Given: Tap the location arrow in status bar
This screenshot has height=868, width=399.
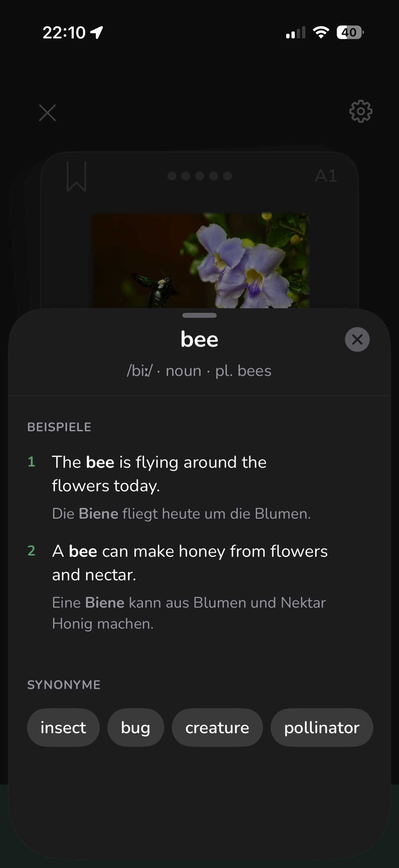Looking at the screenshot, I should (x=97, y=33).
